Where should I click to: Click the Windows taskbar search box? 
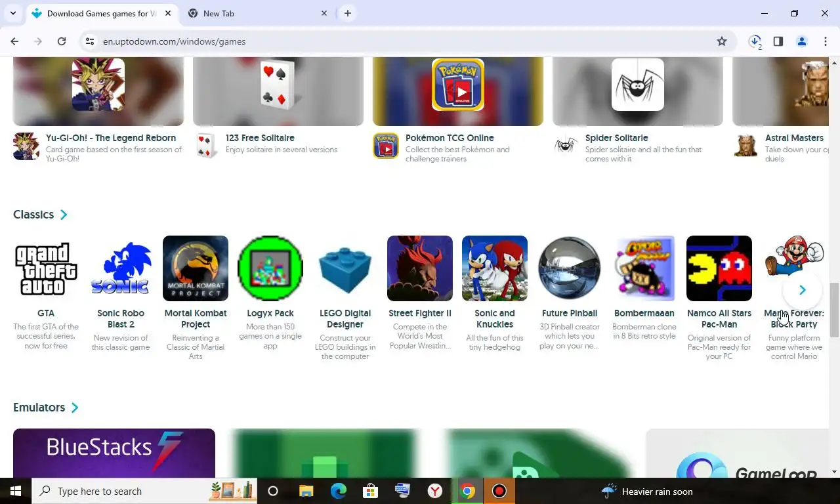(144, 491)
